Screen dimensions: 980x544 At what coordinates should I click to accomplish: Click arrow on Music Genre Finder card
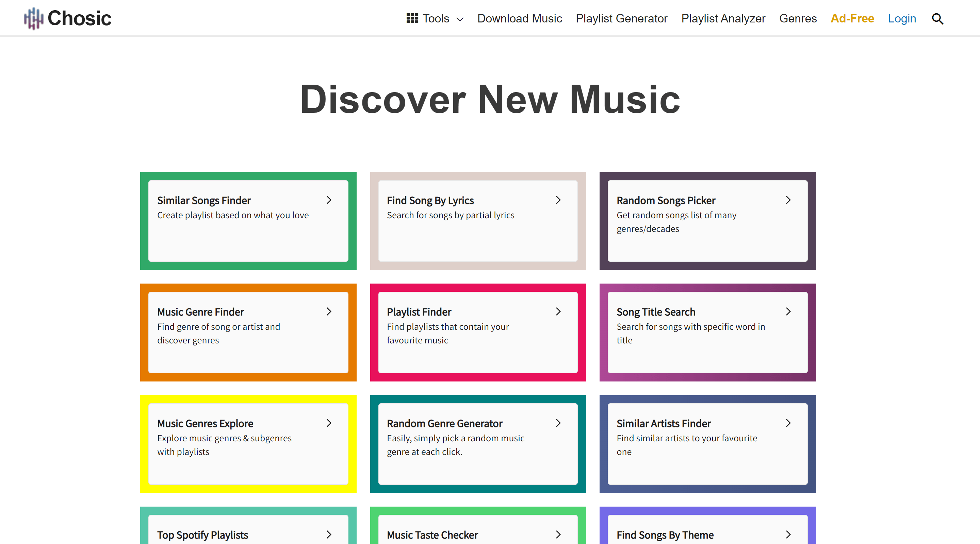(329, 311)
